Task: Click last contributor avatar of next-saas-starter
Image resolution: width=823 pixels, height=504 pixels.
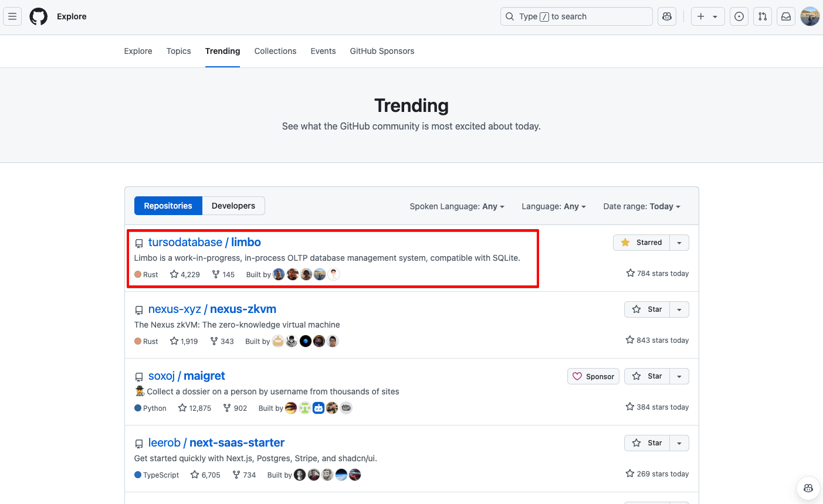Action: [355, 475]
